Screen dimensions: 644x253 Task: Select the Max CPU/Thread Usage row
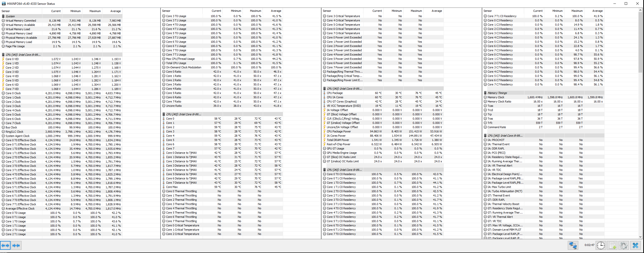[222, 59]
